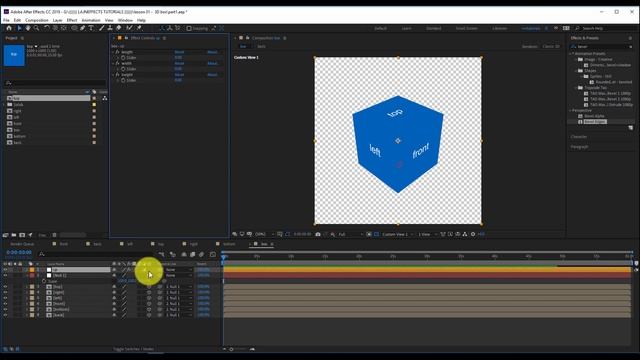Select the Rotation tool
The width and height of the screenshot is (640, 360).
point(47,28)
